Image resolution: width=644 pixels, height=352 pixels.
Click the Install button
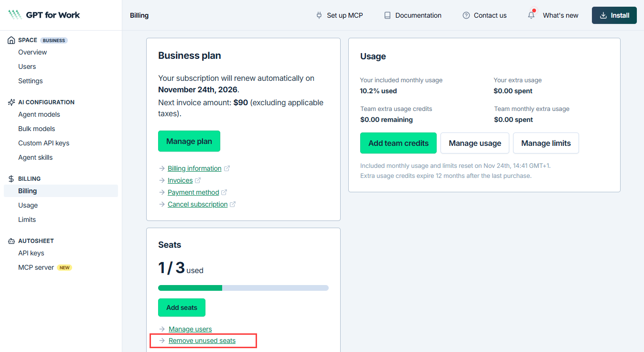click(x=614, y=15)
